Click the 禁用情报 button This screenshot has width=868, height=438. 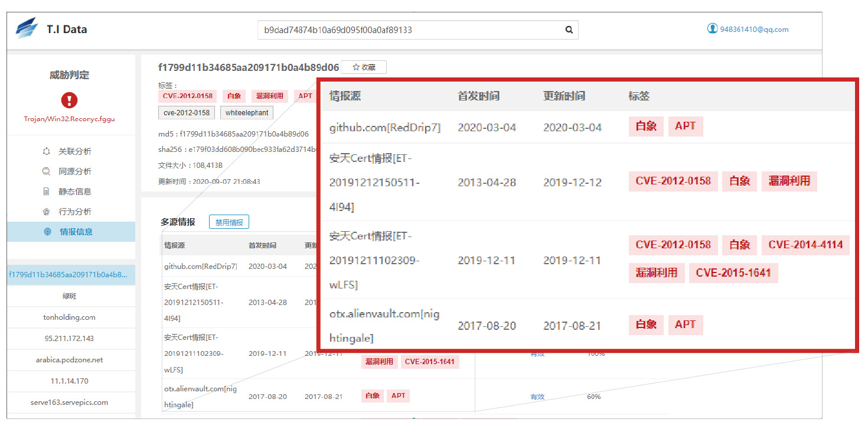229,222
